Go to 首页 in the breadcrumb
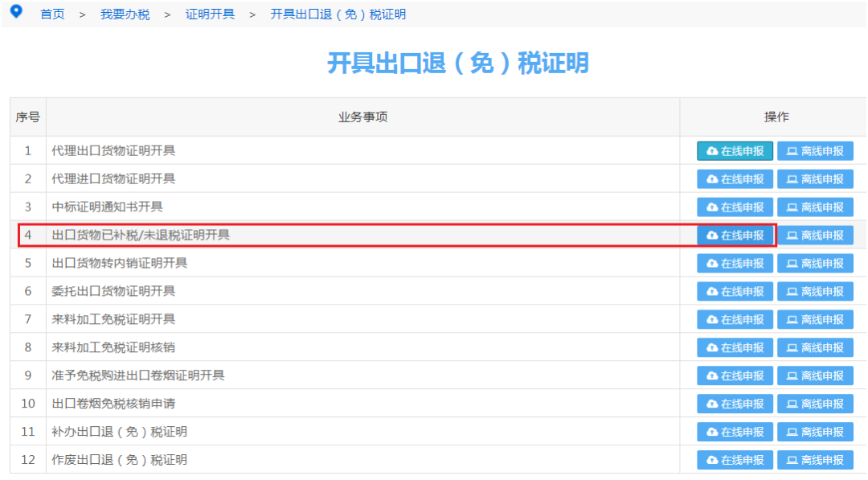This screenshot has height=480, width=868. [52, 14]
